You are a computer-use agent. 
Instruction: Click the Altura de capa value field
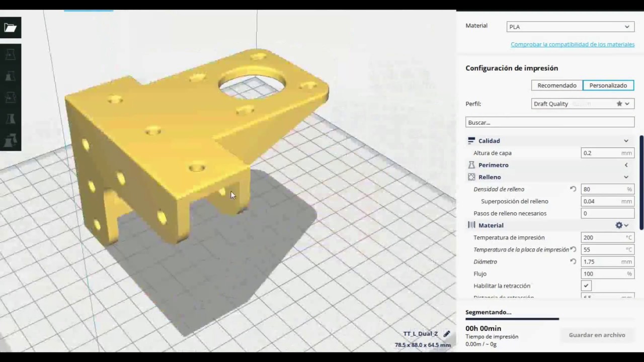tap(607, 153)
